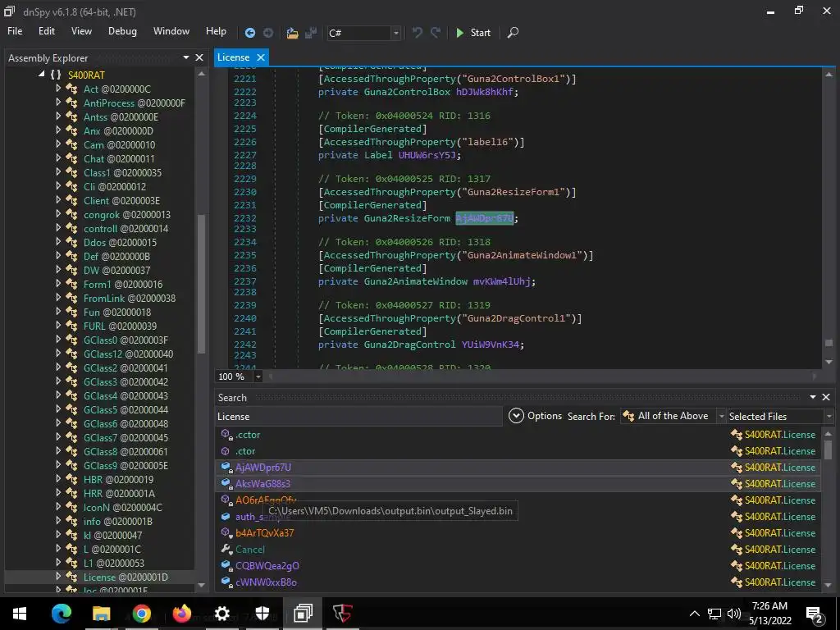Open the Help menu
Viewport: 840px width, 630px height.
coord(216,31)
